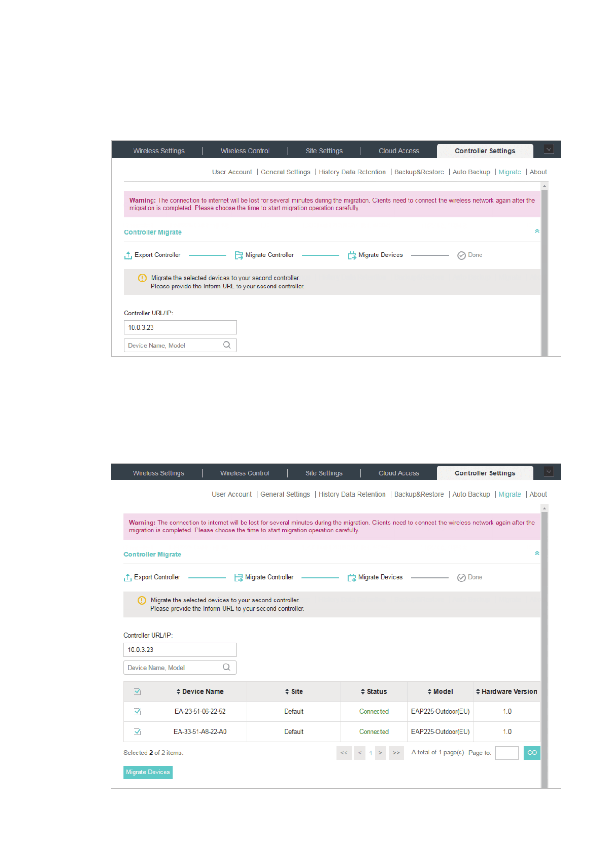The image size is (614, 868).
Task: Select Controller Settings tab in lower screenshot
Action: (x=485, y=473)
